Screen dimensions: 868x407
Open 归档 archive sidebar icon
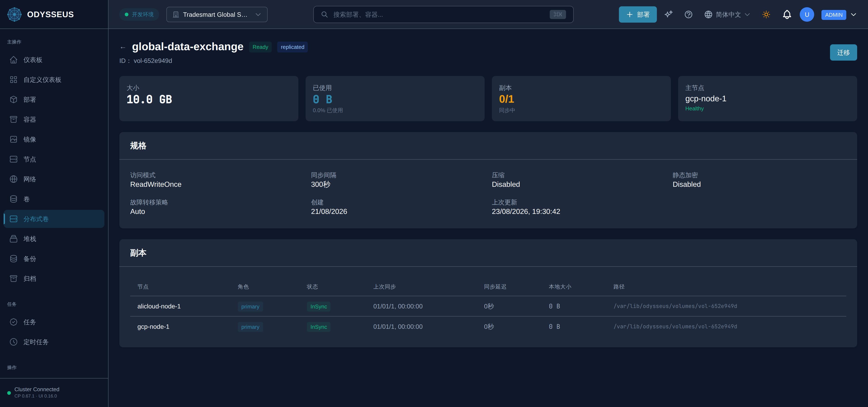coord(14,279)
